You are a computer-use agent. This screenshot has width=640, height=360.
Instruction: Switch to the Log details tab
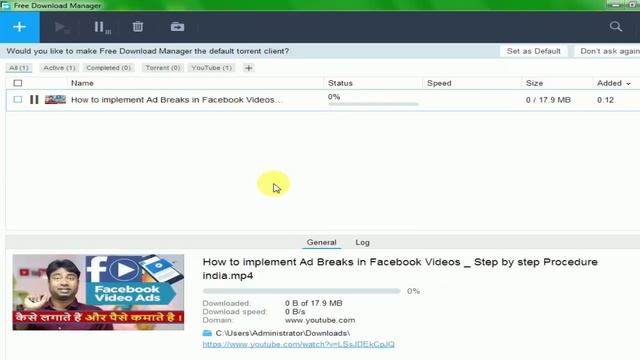pyautogui.click(x=362, y=242)
